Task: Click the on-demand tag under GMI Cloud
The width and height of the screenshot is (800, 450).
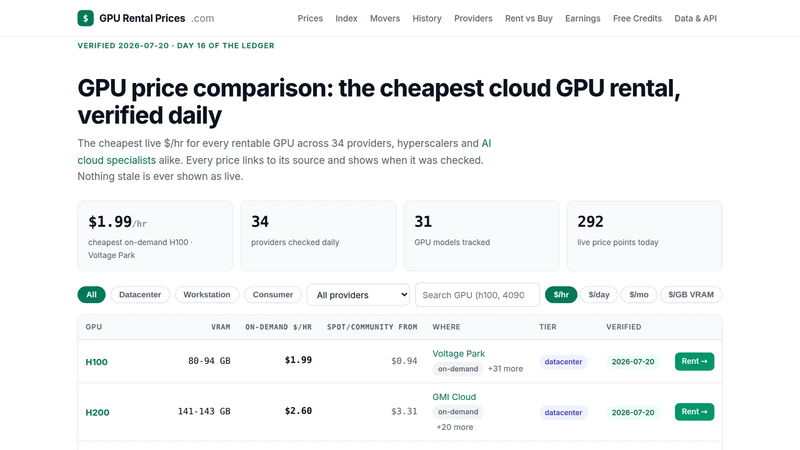Action: click(458, 412)
